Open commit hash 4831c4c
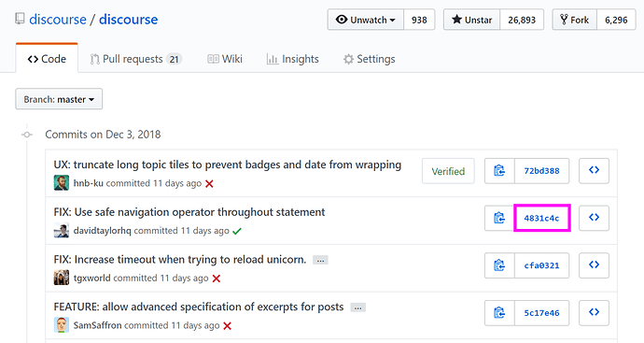This screenshot has width=644, height=343. [x=541, y=218]
